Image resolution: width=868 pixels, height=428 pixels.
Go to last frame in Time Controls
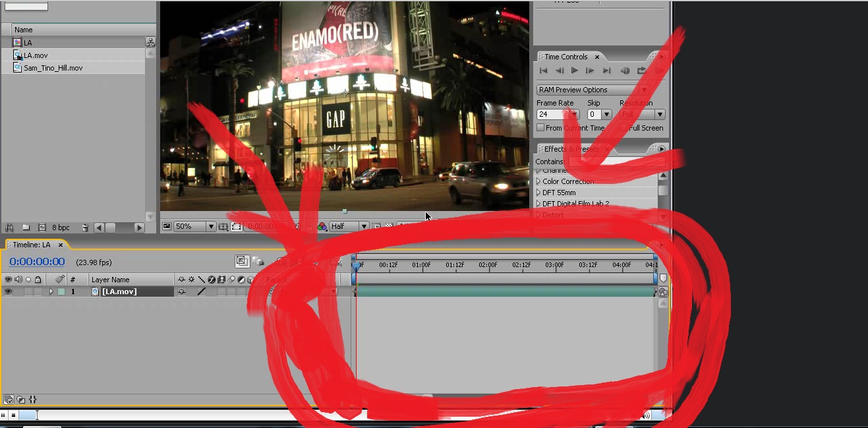coord(606,71)
